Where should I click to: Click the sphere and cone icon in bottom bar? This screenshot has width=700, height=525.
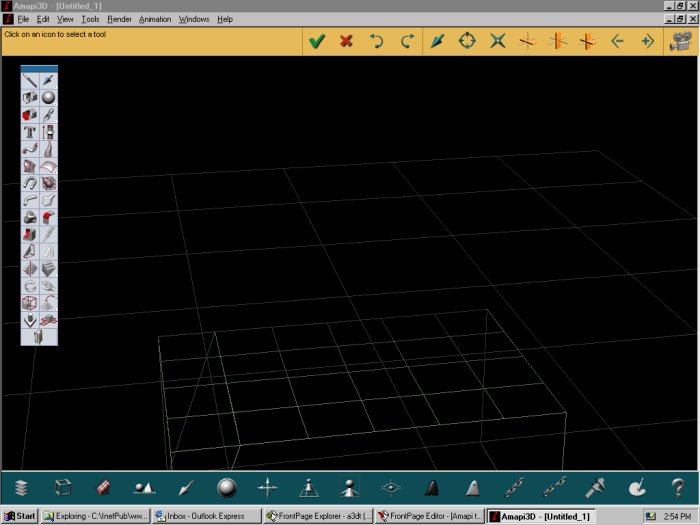(144, 488)
